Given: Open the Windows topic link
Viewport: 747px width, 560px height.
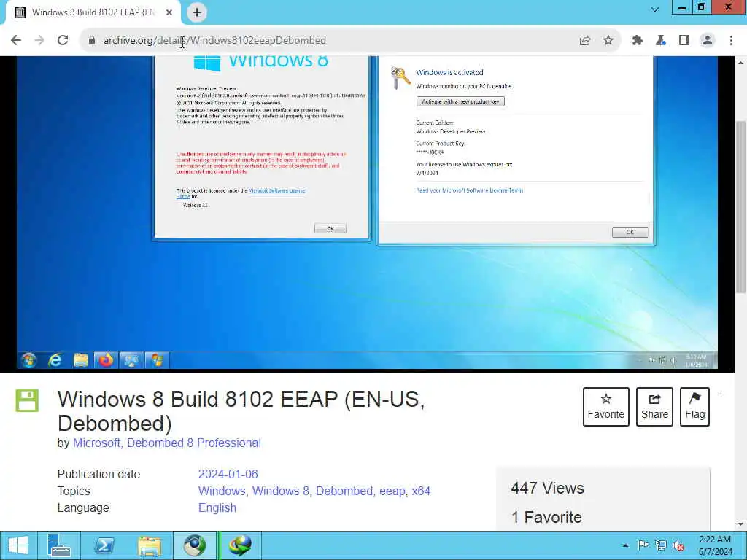Looking at the screenshot, I should tap(222, 491).
